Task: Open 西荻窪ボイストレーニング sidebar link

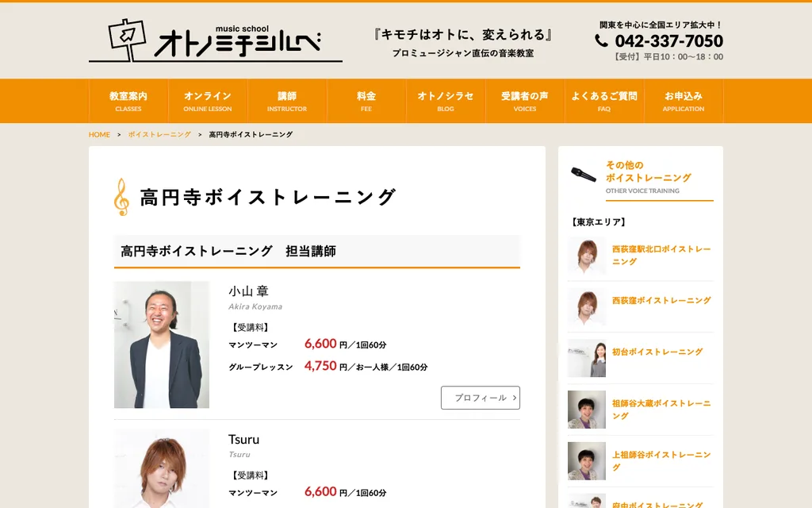Action: coord(661,300)
